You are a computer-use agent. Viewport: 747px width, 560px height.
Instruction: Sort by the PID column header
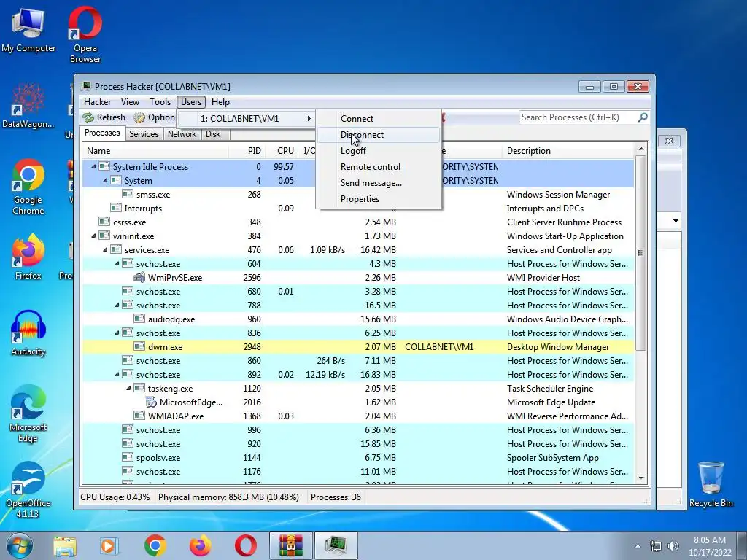(x=247, y=151)
